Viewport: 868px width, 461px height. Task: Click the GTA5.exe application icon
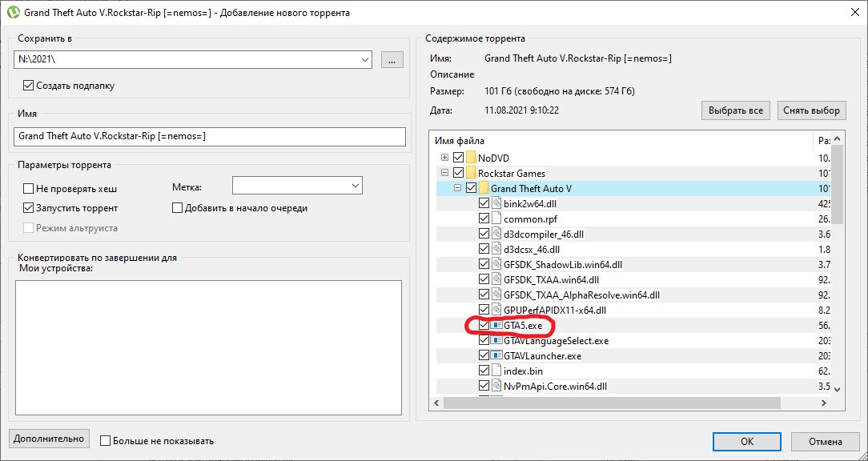[496, 326]
